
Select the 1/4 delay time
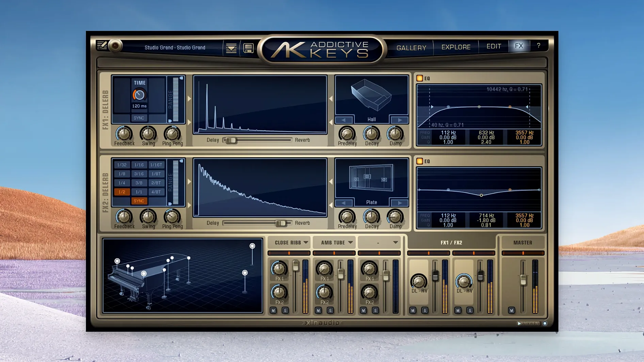click(122, 183)
